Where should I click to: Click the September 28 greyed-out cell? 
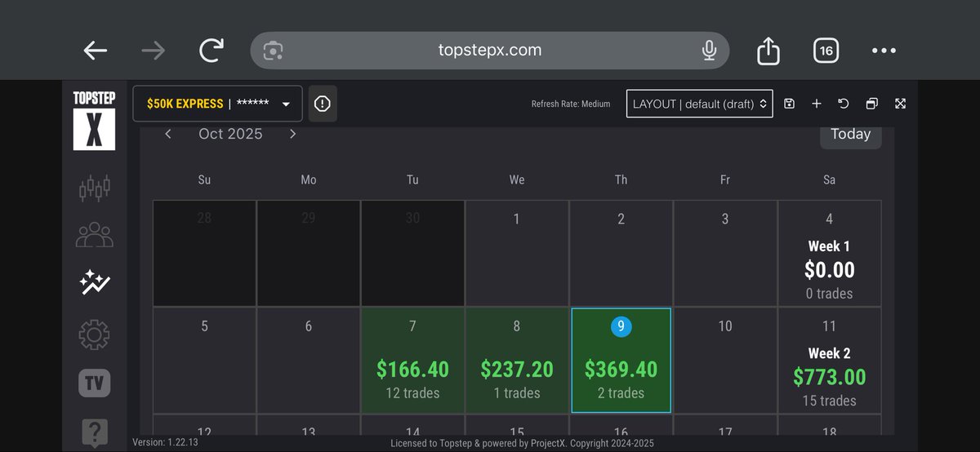[x=204, y=253]
